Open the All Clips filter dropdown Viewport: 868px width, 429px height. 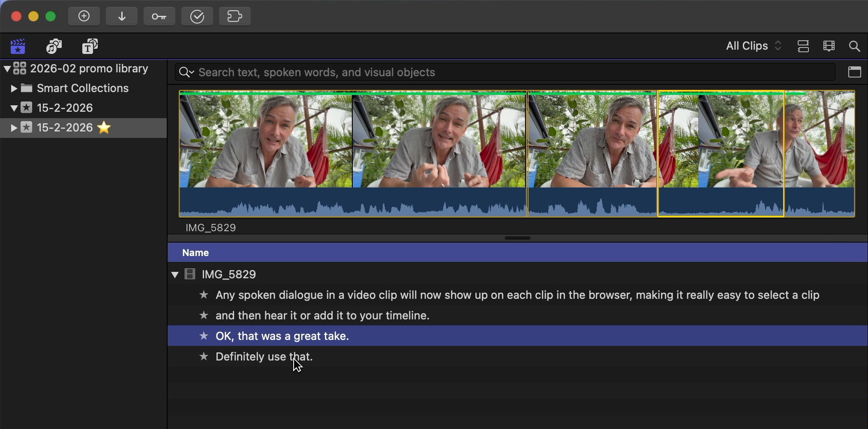753,46
